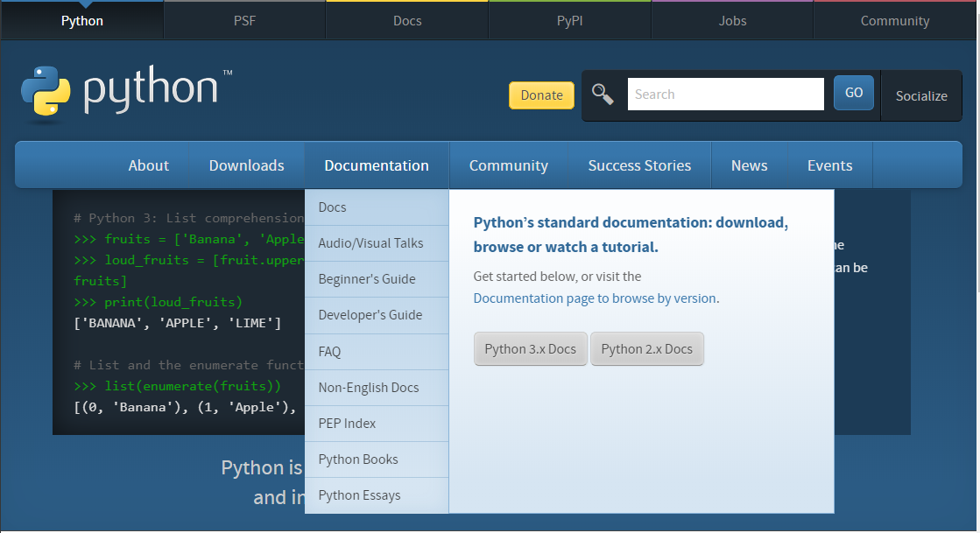Open the Success Stories menu
The width and height of the screenshot is (980, 533).
pos(639,165)
